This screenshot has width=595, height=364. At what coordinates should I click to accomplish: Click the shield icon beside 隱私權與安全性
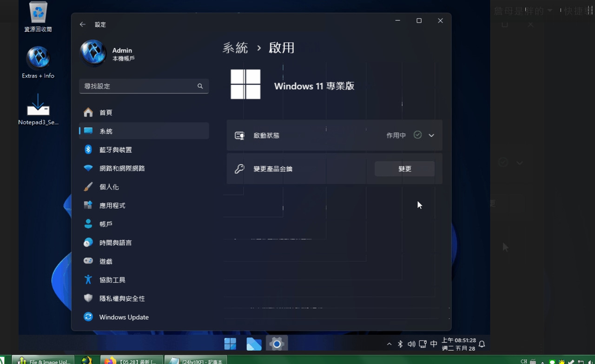click(x=88, y=298)
